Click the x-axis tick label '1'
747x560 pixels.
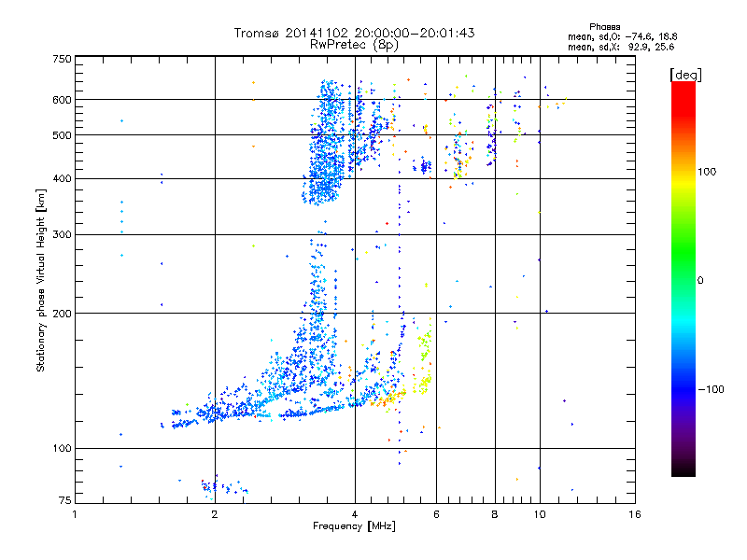(x=75, y=514)
